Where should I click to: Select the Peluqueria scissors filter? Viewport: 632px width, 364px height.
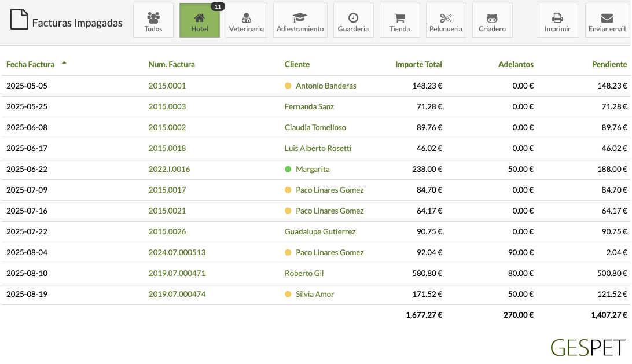(446, 18)
